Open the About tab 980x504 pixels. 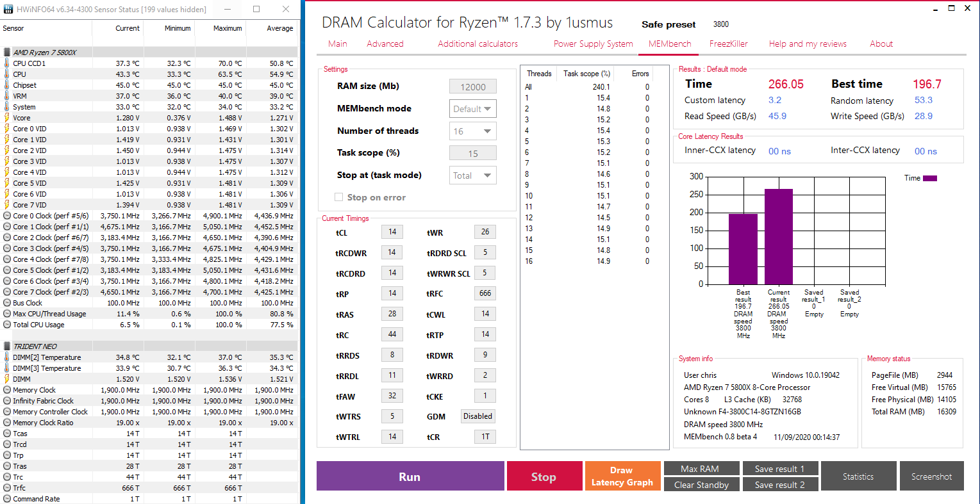(x=881, y=44)
